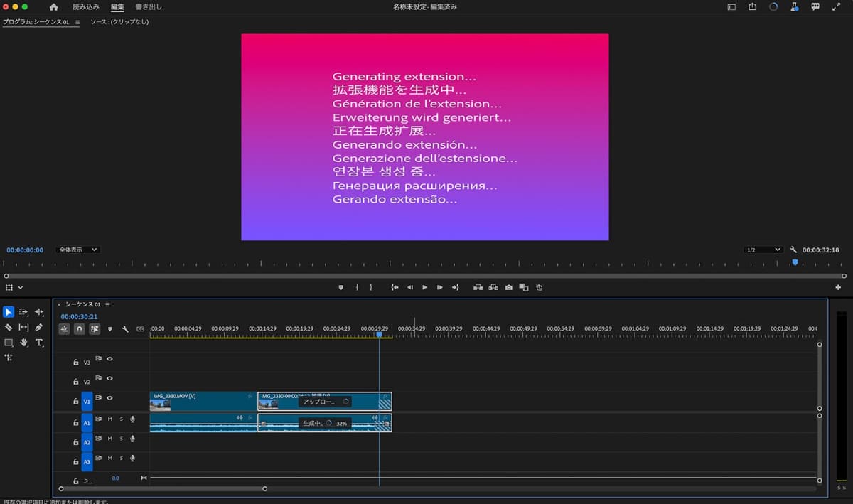The height and width of the screenshot is (504, 853).
Task: Select the Type tool
Action: point(39,343)
